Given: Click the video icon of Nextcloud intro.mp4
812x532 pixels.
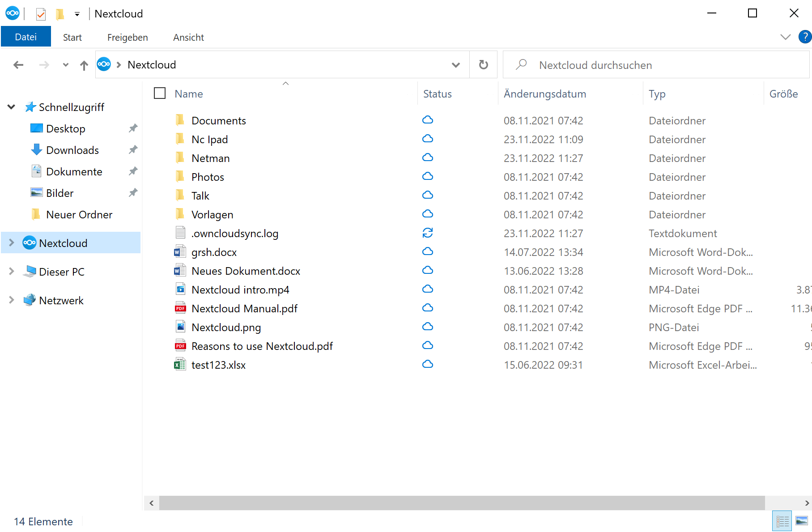Looking at the screenshot, I should coord(180,289).
